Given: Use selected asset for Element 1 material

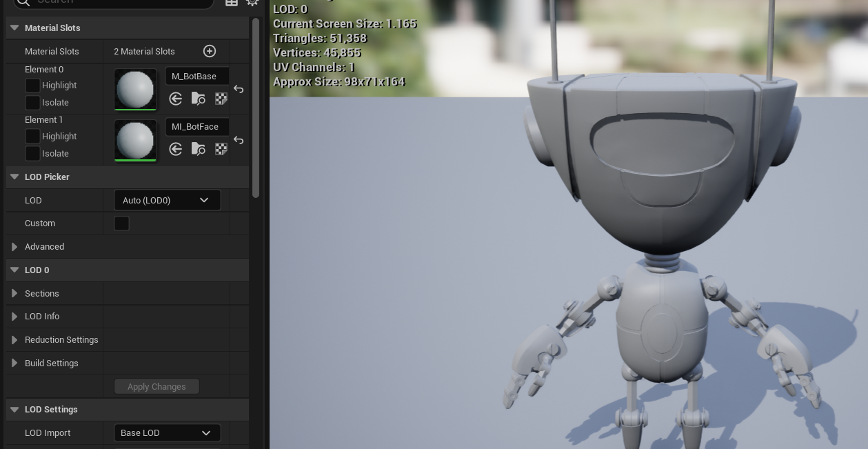Looking at the screenshot, I should (x=176, y=149).
